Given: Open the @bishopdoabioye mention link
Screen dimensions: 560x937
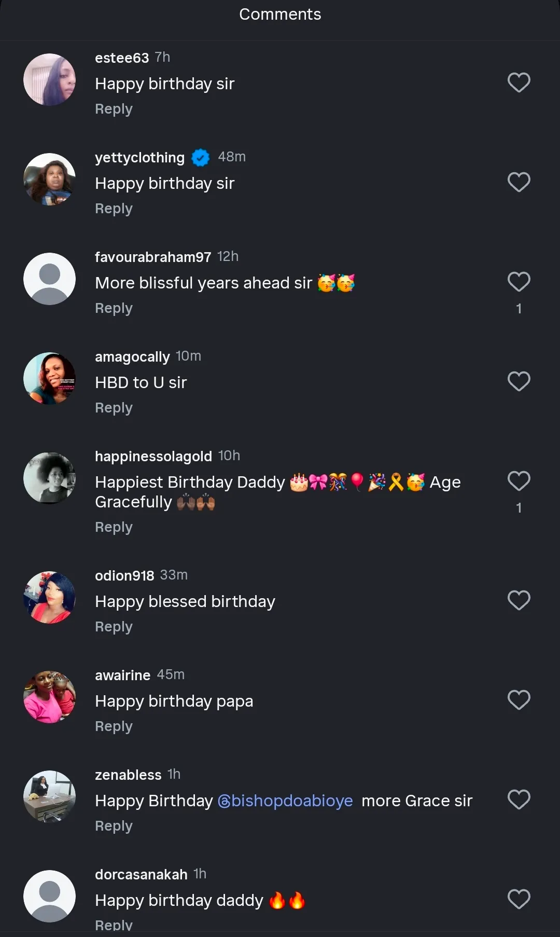Looking at the screenshot, I should pyautogui.click(x=285, y=801).
